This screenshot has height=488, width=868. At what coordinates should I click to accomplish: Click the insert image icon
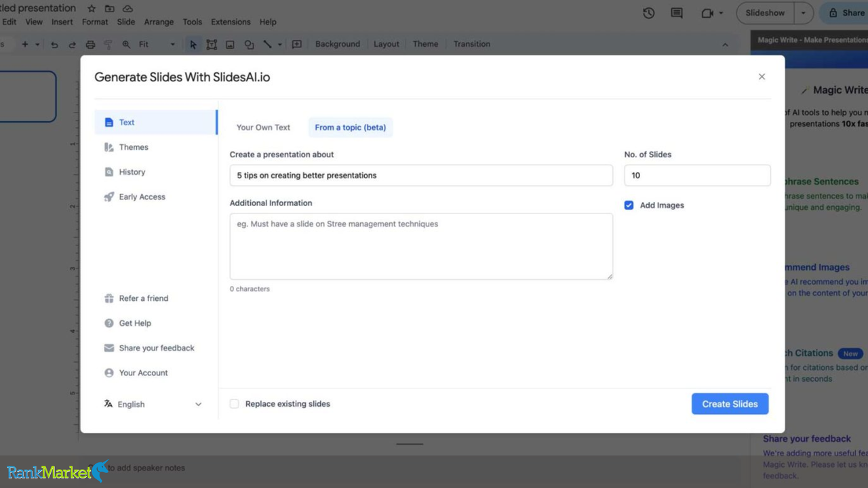[x=230, y=44]
